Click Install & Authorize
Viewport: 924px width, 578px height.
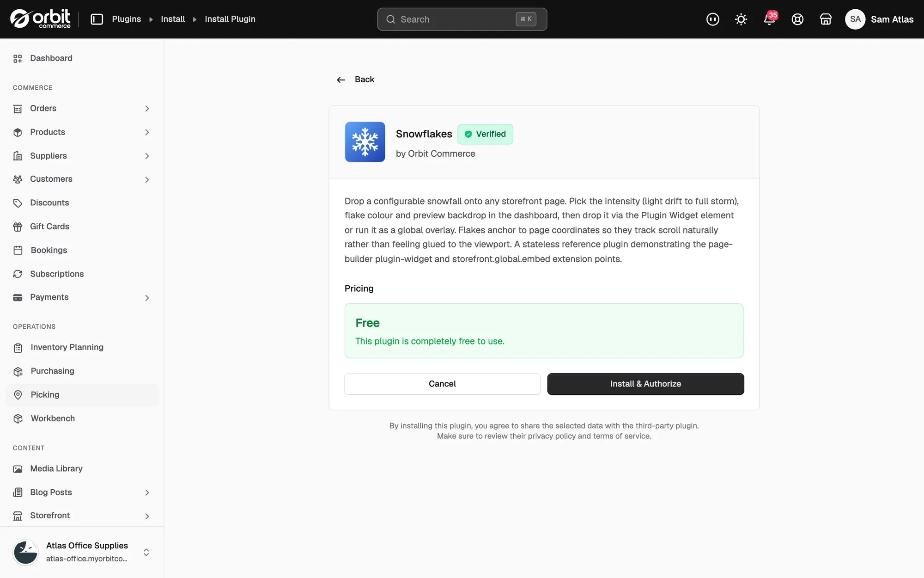coord(645,384)
